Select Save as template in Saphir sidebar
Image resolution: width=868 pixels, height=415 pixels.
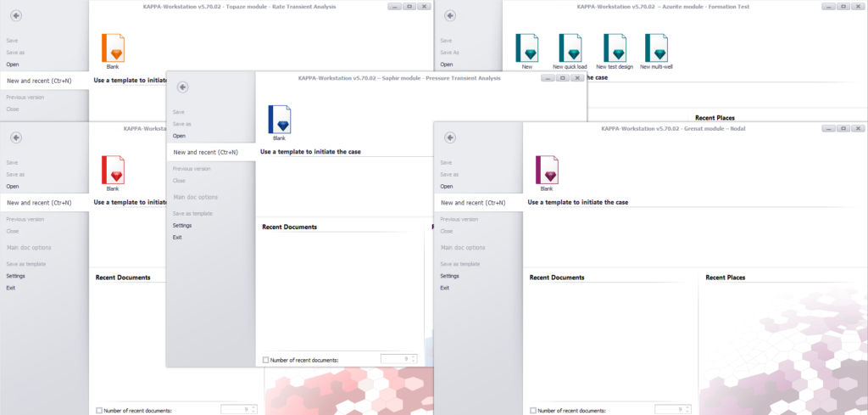[x=192, y=213]
